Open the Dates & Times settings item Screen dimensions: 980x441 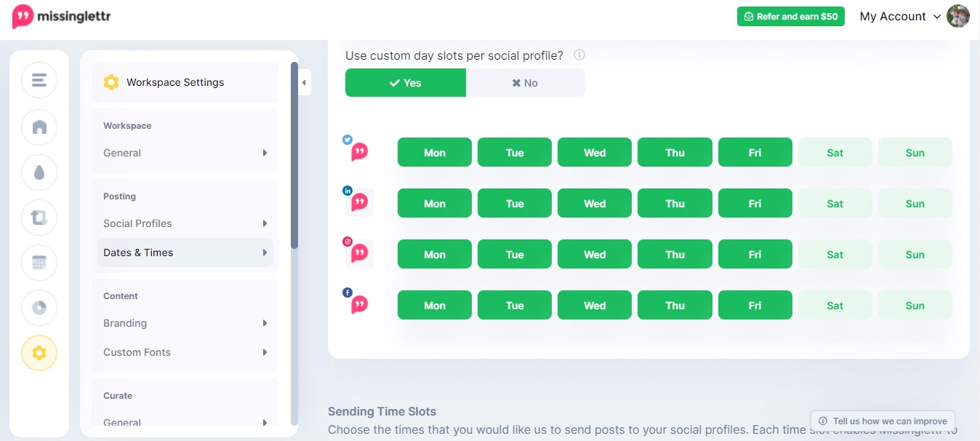tap(185, 253)
